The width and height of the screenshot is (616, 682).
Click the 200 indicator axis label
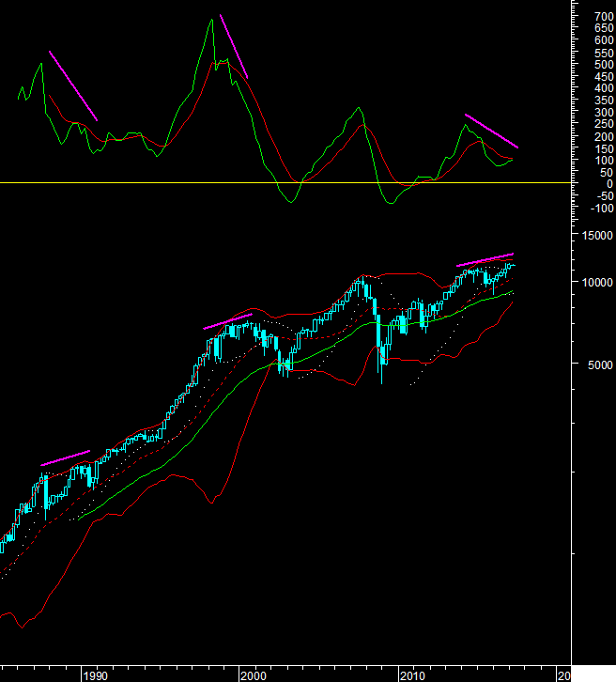(604, 137)
